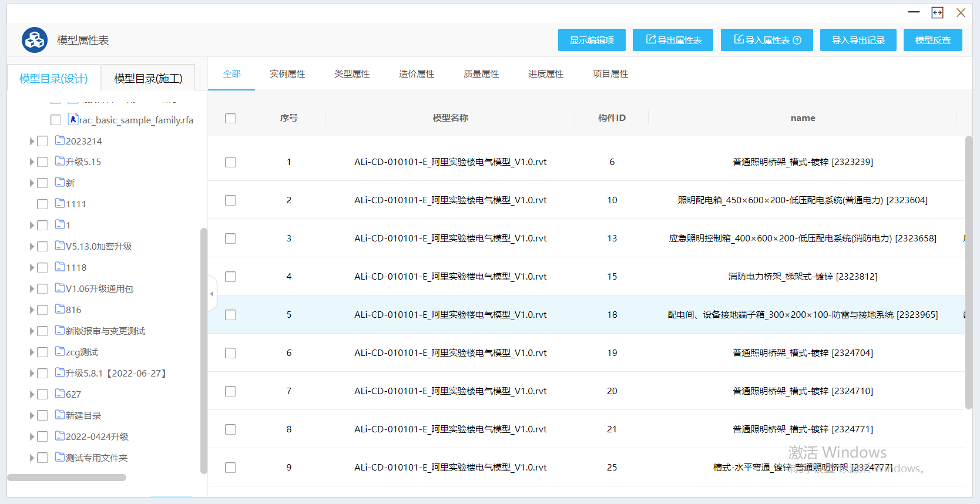Screen dimensions: 980x504
Task: Check the checkbox for table row 9
Action: tap(230, 468)
